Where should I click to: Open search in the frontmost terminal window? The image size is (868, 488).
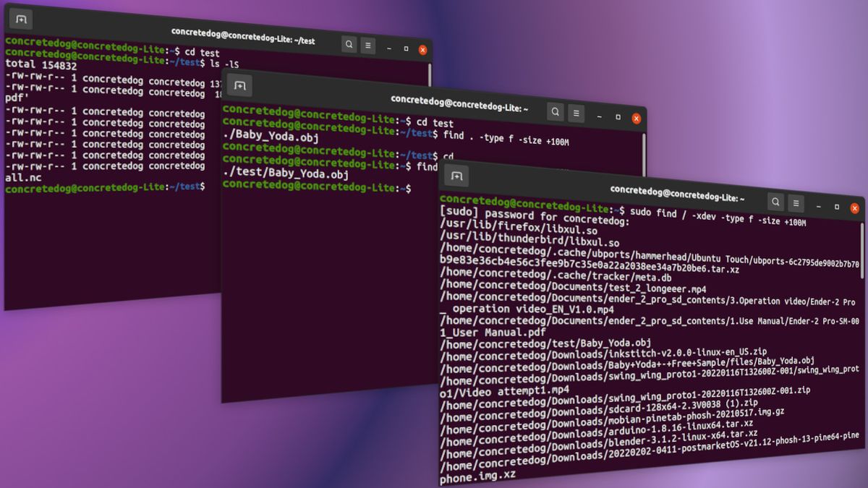[776, 202]
